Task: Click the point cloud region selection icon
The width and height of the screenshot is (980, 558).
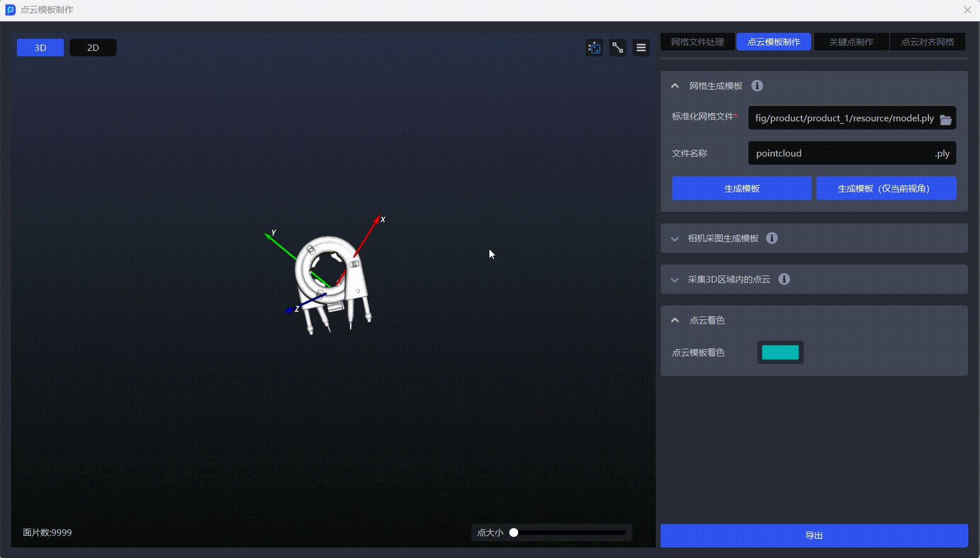Action: pyautogui.click(x=594, y=47)
